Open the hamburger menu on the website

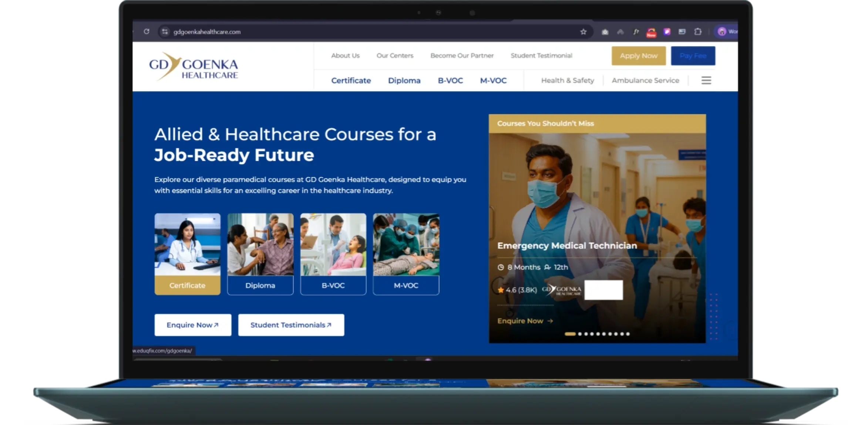tap(706, 81)
